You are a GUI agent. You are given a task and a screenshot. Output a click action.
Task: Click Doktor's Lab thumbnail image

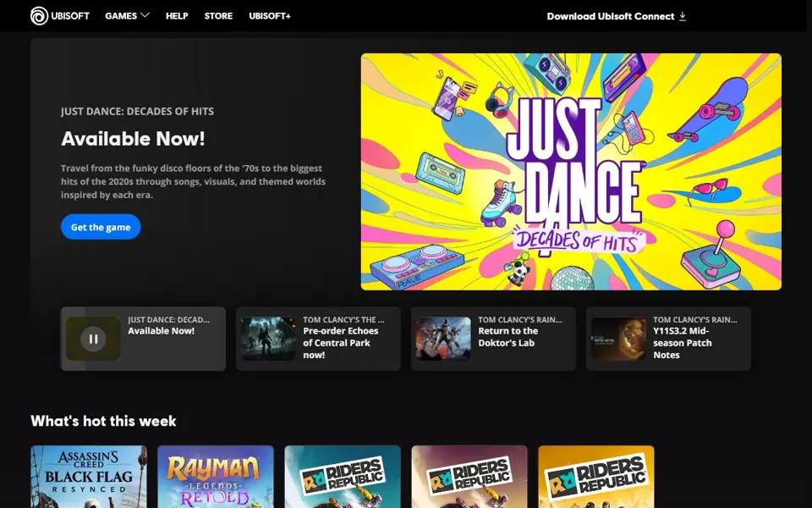[443, 339]
